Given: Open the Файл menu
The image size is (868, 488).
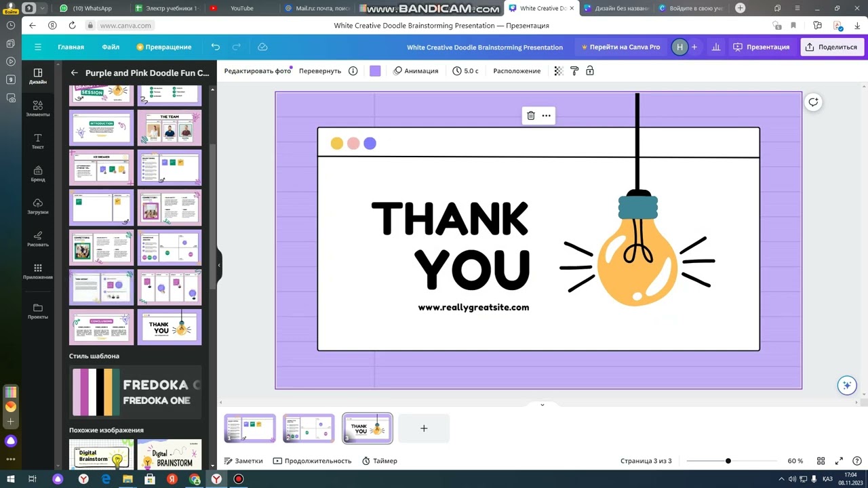Looking at the screenshot, I should pyautogui.click(x=111, y=47).
